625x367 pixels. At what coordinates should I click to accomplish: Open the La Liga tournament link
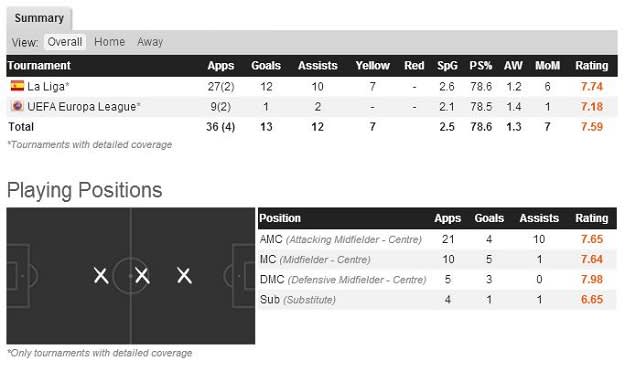coord(46,86)
